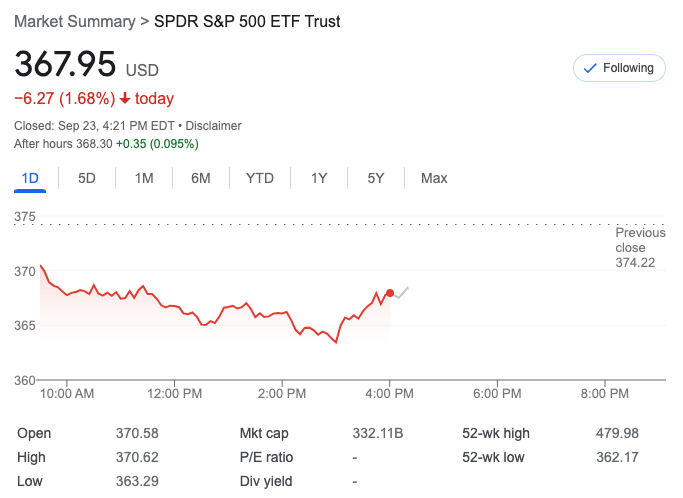Show the 1M chart range

click(x=144, y=178)
